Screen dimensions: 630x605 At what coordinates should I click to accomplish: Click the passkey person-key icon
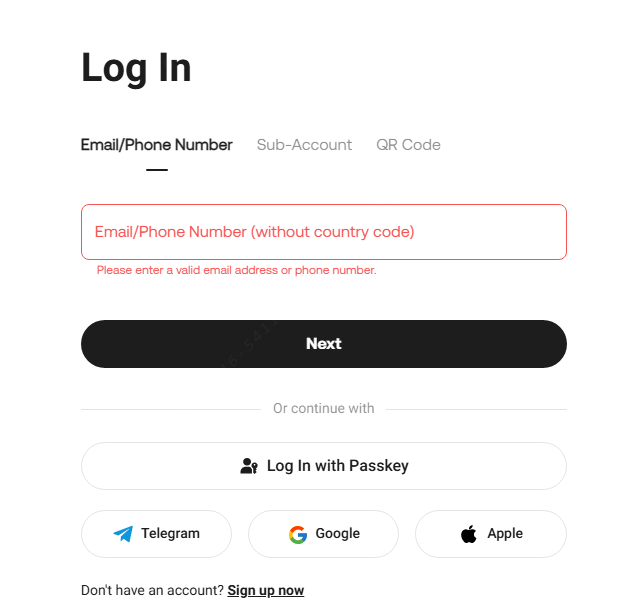(250, 466)
